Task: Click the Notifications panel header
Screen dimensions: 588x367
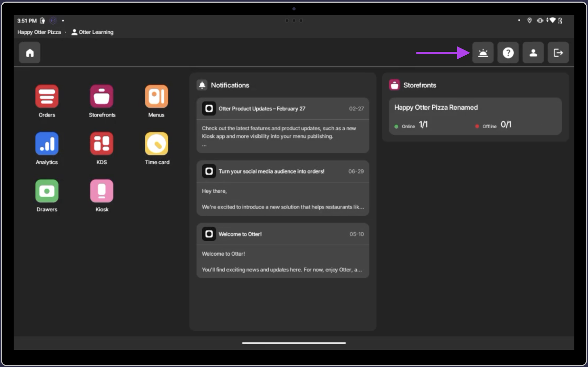Action: [x=230, y=85]
